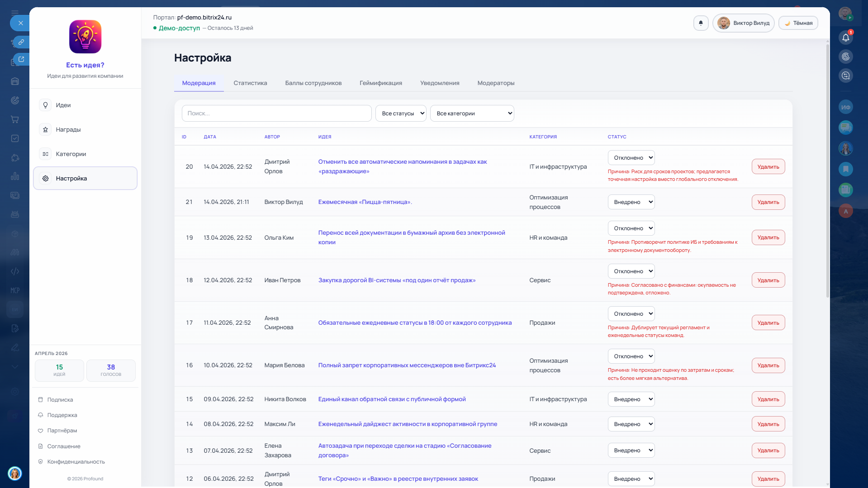Click the search input field
Viewport: 868px width, 488px height.
(276, 114)
